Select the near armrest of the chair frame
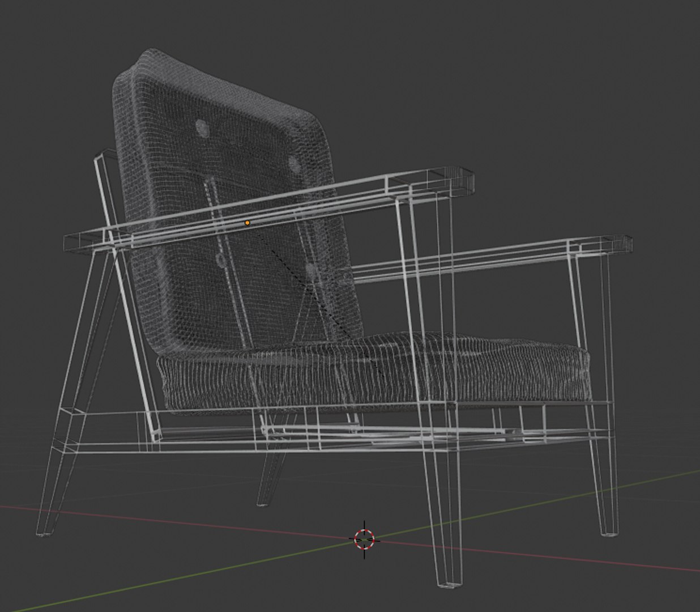 270,209
